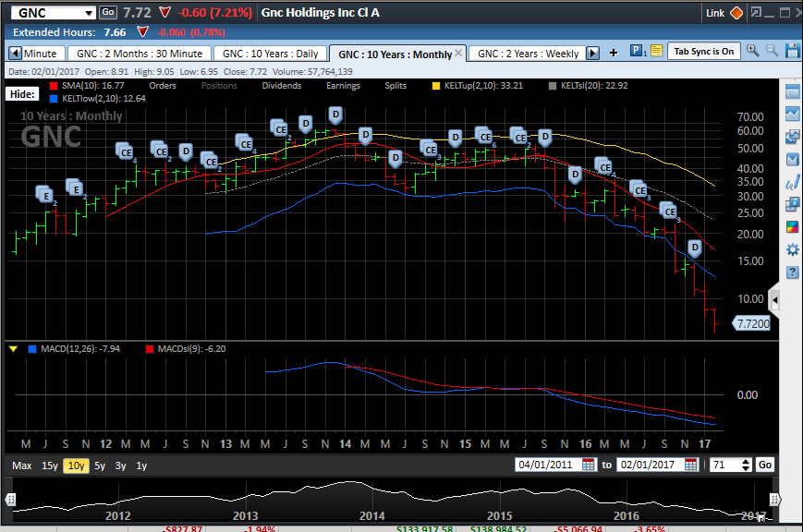Viewport: 803px width, 532px height.
Task: Click the bar count stepper arrows beside 71
Action: 746,465
